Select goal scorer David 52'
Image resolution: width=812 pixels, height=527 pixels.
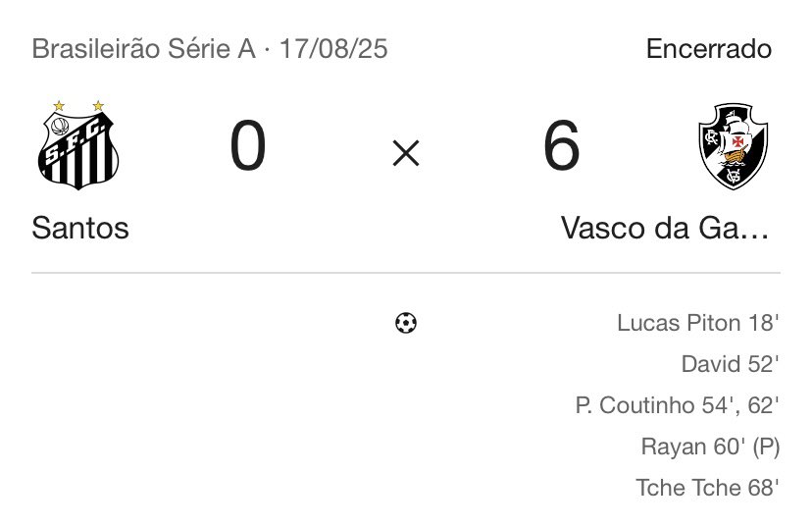click(730, 364)
